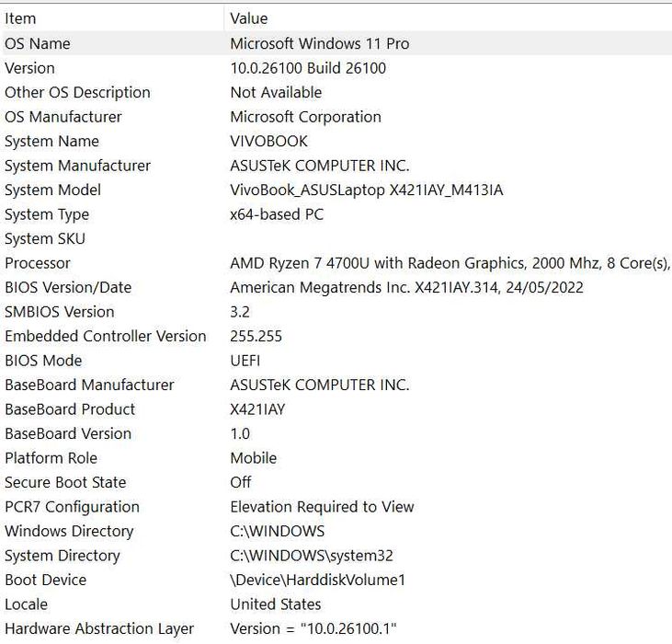Click the X421IAY BaseBoard Product value
Image resolution: width=672 pixels, height=644 pixels.
tap(257, 409)
